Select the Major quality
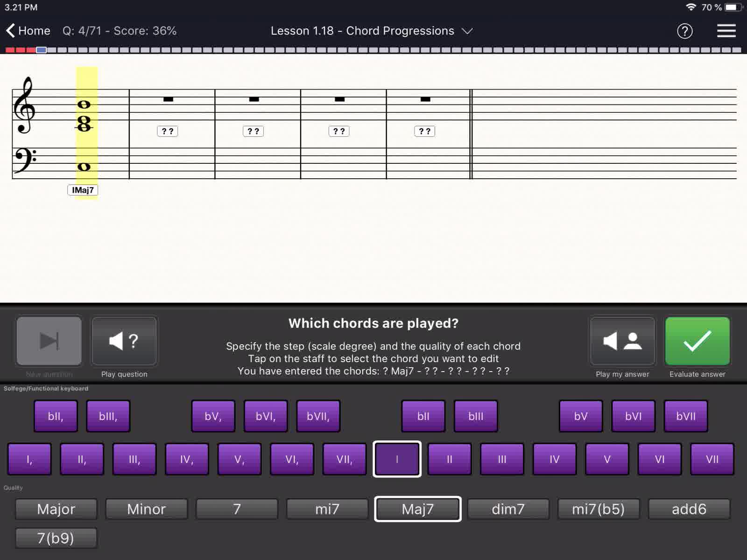This screenshot has width=747, height=560. point(56,509)
